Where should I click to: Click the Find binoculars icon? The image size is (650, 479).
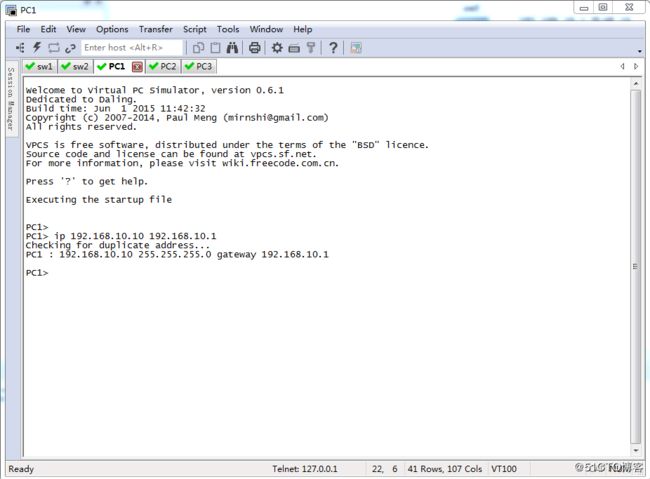[232, 48]
